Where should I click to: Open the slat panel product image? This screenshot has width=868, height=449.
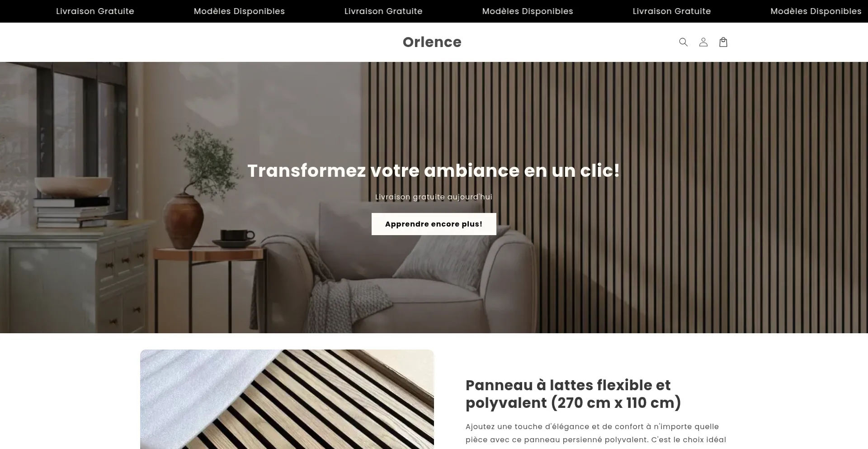[x=287, y=399]
